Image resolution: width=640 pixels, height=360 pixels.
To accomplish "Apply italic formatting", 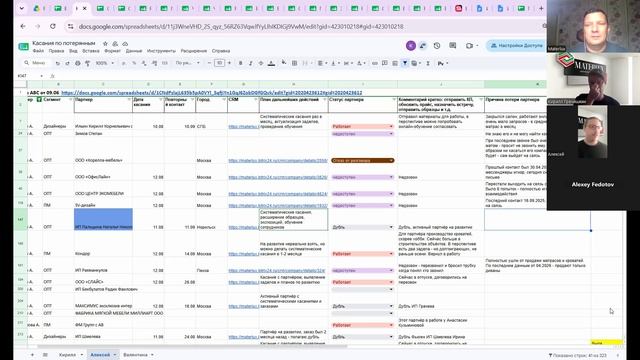I will [x=251, y=63].
